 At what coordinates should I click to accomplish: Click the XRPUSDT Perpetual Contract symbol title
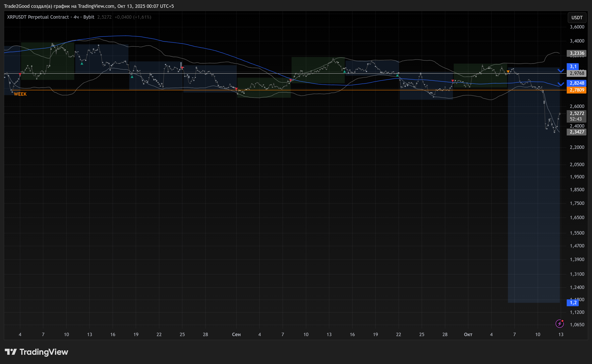pos(38,17)
